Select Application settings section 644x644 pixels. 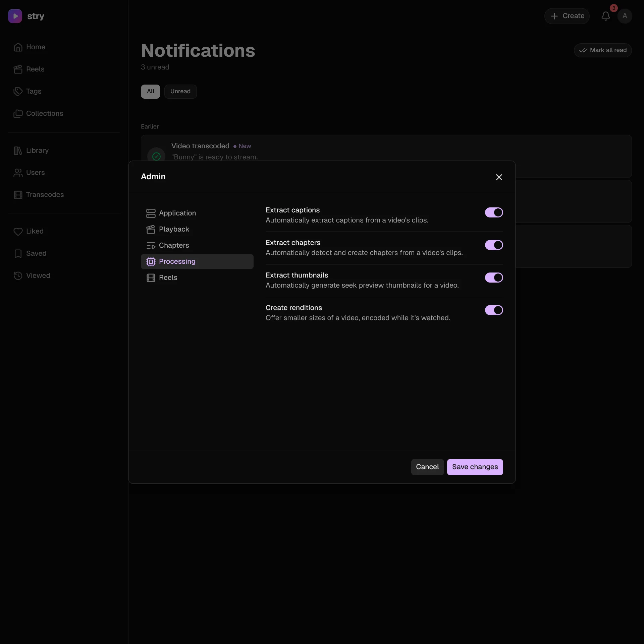[x=197, y=213]
